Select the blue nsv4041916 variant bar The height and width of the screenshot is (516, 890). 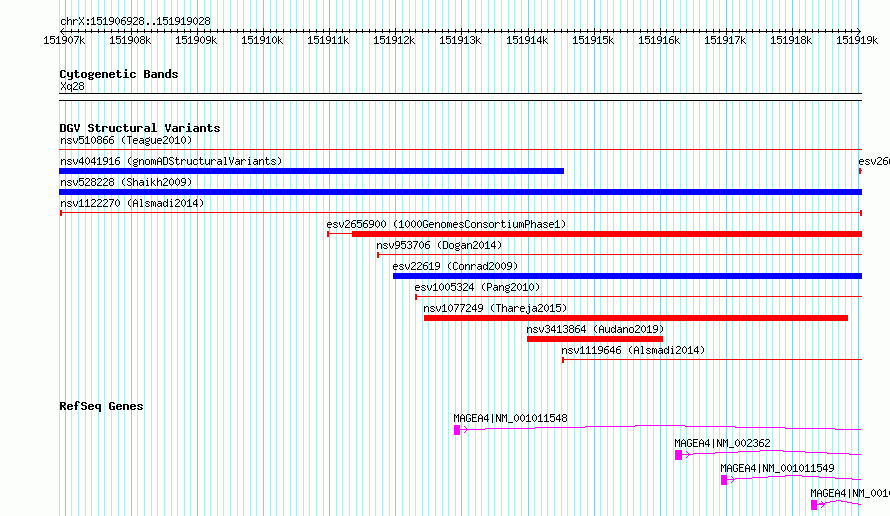point(311,171)
